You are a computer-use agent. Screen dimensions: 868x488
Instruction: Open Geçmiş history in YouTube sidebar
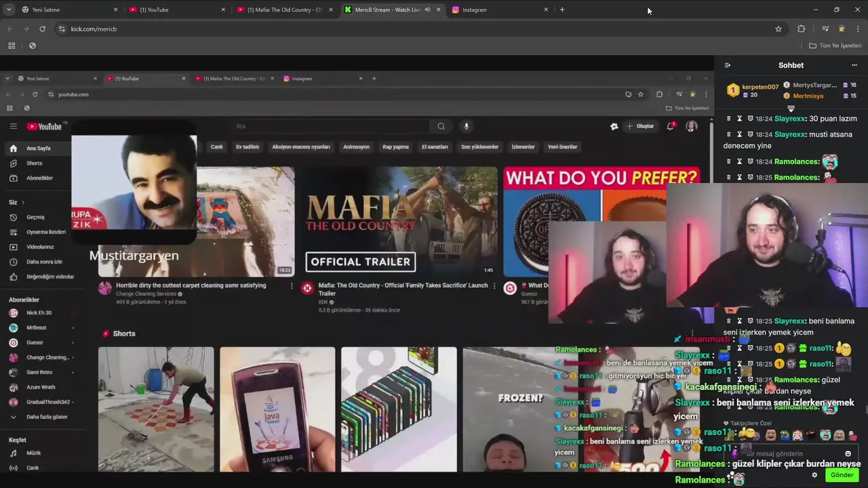pos(34,218)
